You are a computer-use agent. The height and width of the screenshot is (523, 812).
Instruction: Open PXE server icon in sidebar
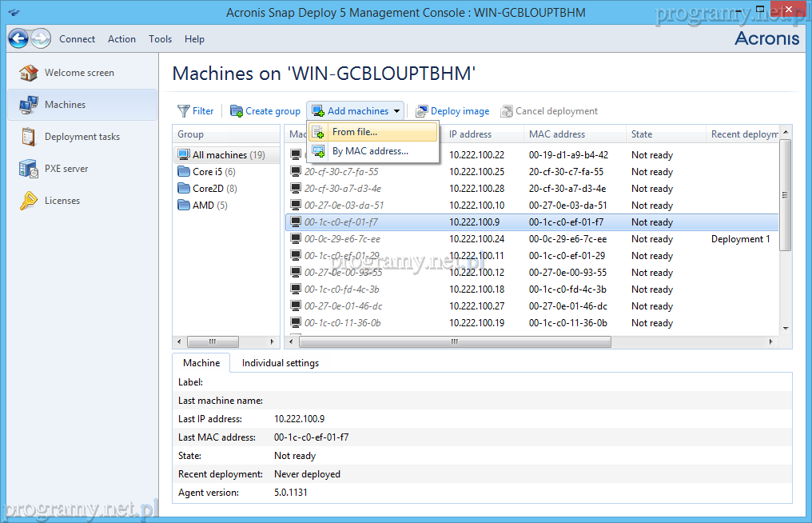coord(29,169)
